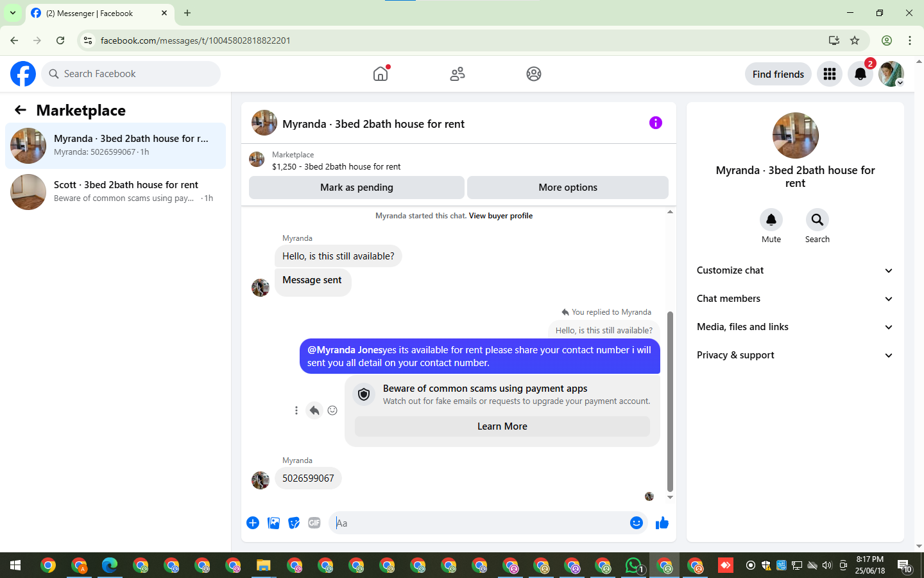Open the $1,250 3bed 2bath listing link
This screenshot has width=924, height=578.
tap(336, 166)
